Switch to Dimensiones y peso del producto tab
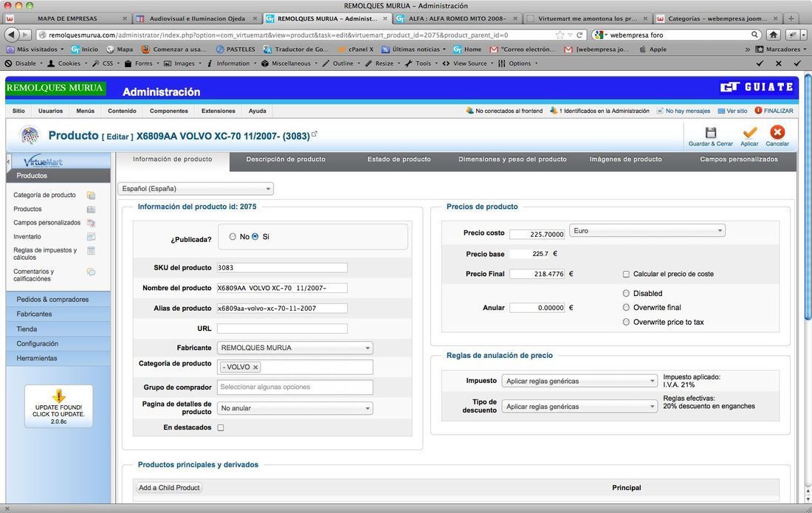The width and height of the screenshot is (812, 513). pos(513,159)
